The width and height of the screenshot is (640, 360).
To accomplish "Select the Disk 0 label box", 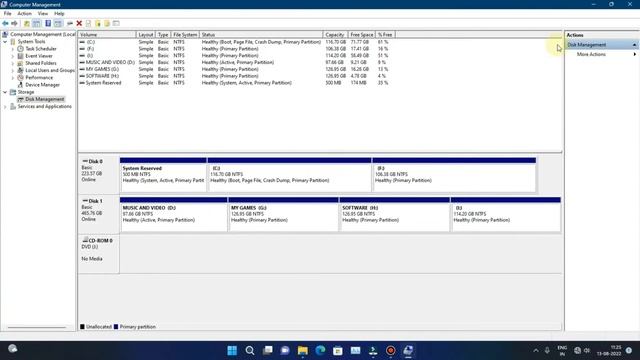I will 98,175.
